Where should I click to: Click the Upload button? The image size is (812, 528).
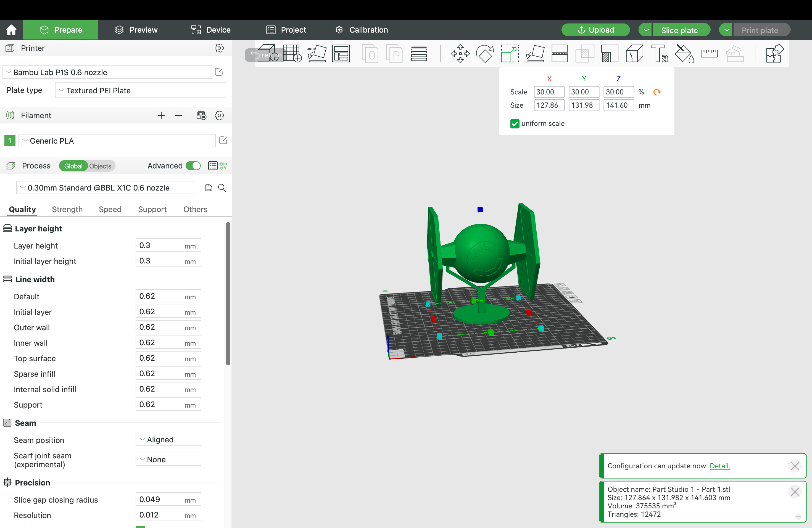click(596, 30)
